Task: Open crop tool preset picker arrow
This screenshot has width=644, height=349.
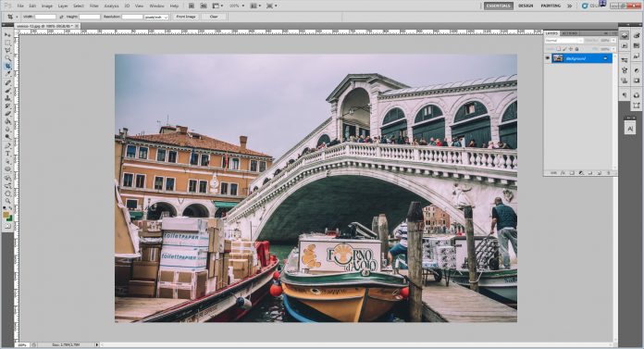Action: (17, 17)
